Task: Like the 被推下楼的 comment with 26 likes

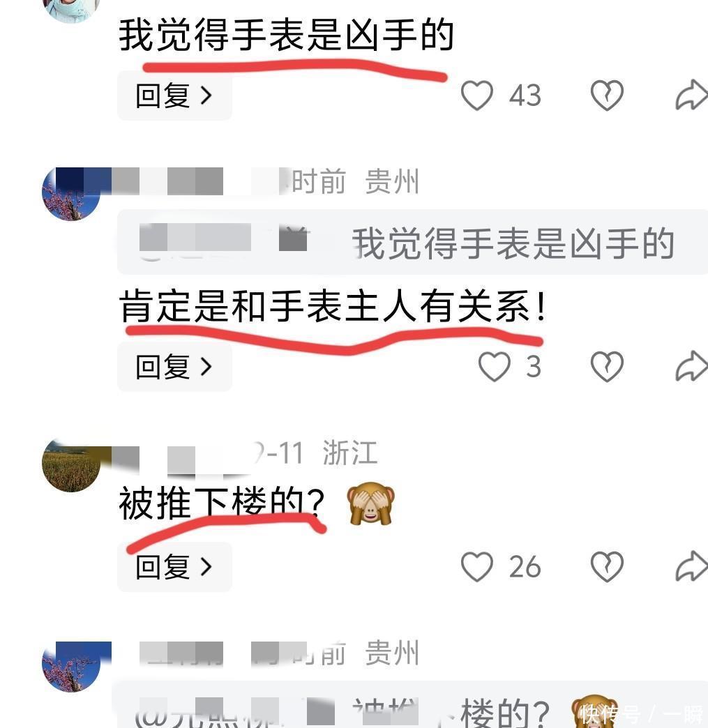Action: coord(476,566)
